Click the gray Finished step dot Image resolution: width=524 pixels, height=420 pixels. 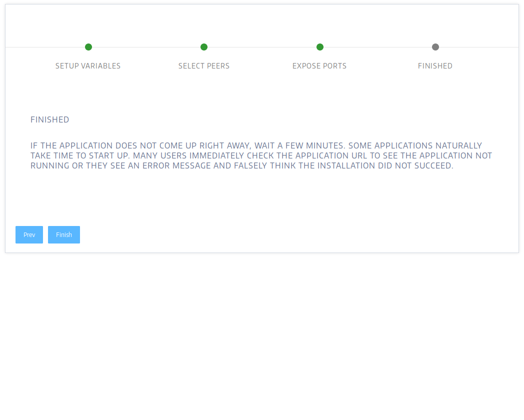tap(435, 47)
